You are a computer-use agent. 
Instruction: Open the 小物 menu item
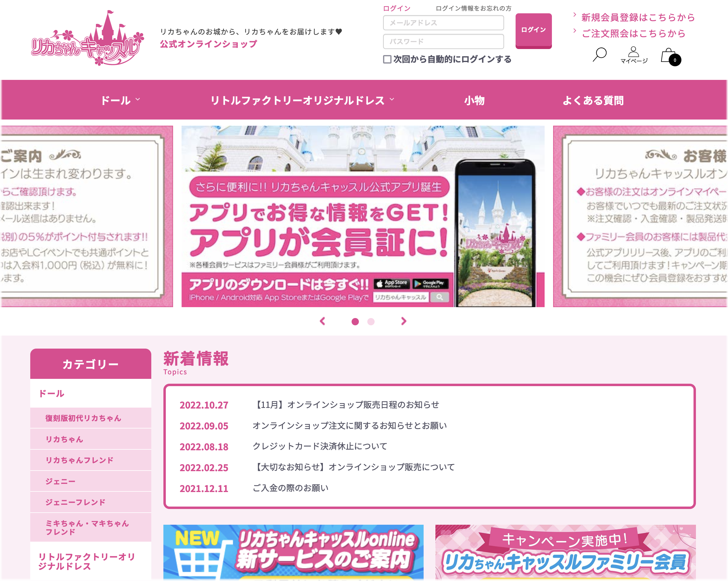coord(474,100)
